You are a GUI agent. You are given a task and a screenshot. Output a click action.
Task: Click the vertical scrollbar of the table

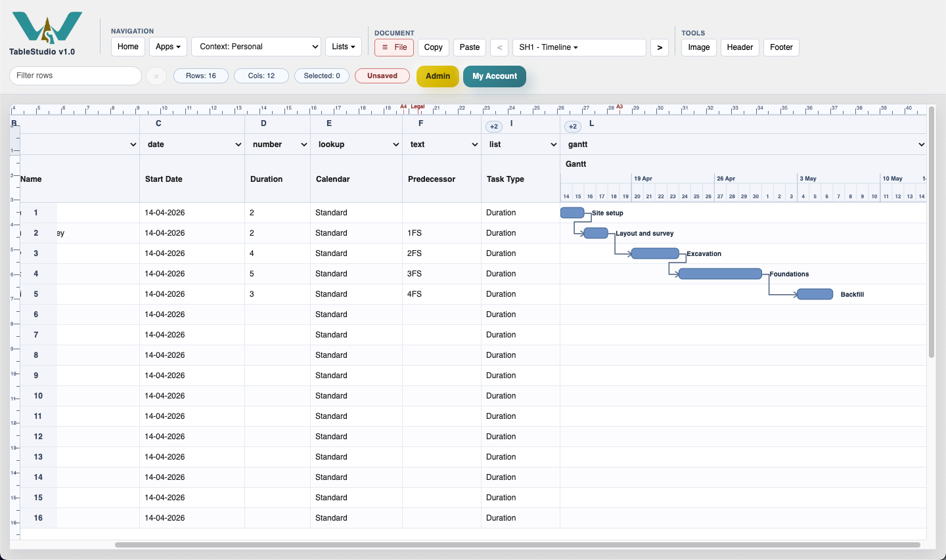pyautogui.click(x=932, y=232)
